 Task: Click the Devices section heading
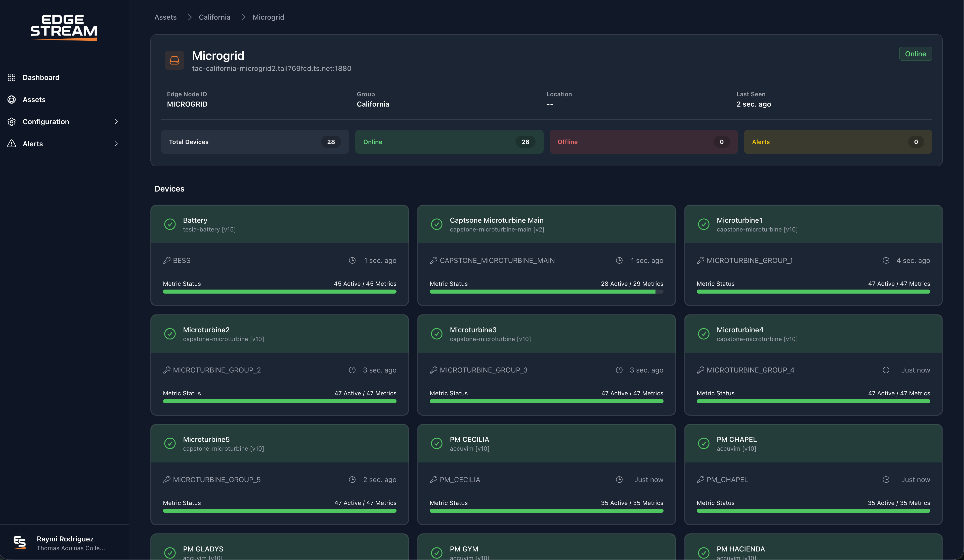169,189
